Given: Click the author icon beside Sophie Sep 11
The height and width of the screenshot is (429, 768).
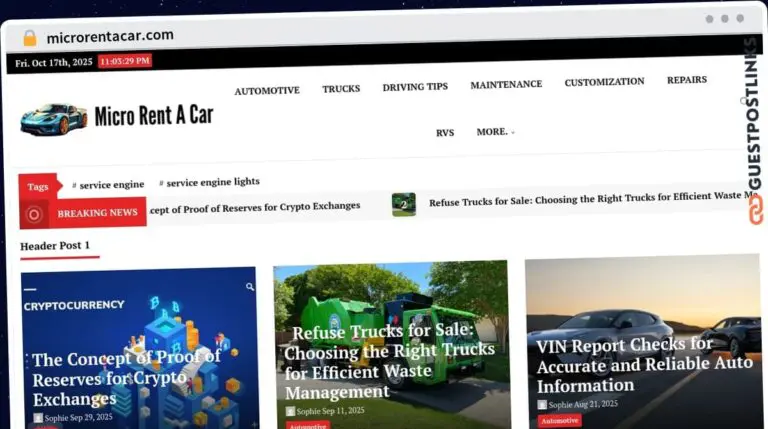Looking at the screenshot, I should [290, 411].
